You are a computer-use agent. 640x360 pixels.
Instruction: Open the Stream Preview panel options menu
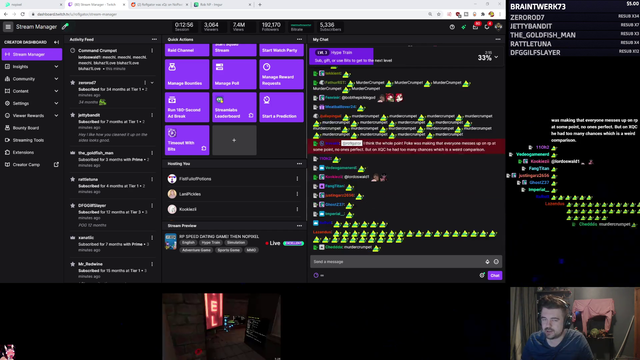(x=300, y=226)
